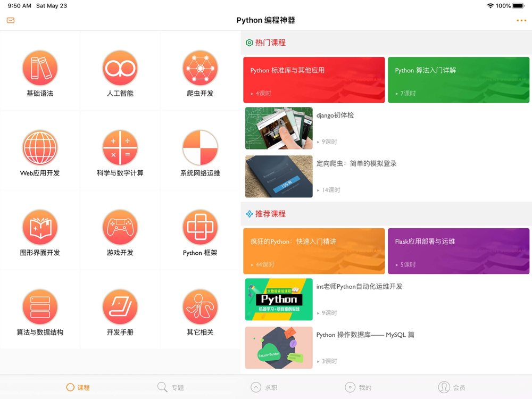Select the django初体检 course title
Screen dimensions: 532x399
[x=335, y=115]
